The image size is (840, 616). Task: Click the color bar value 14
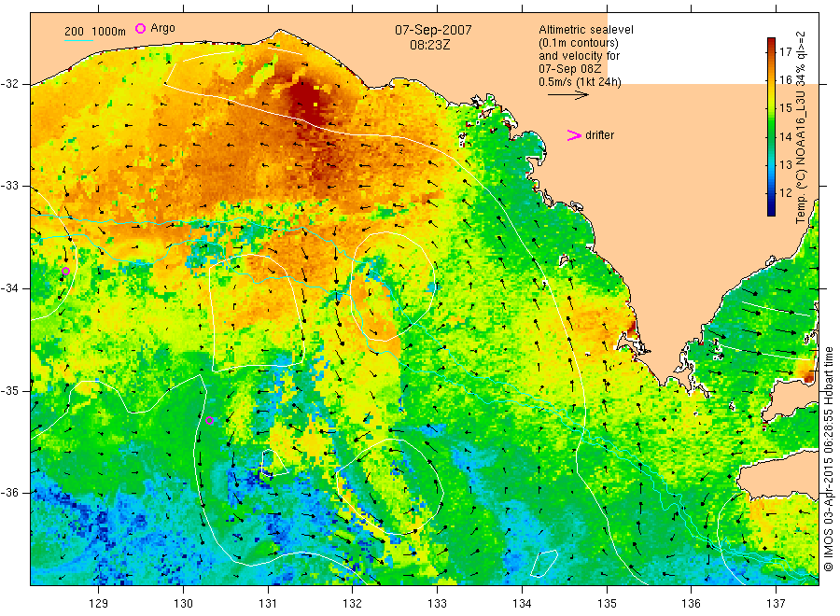click(785, 136)
